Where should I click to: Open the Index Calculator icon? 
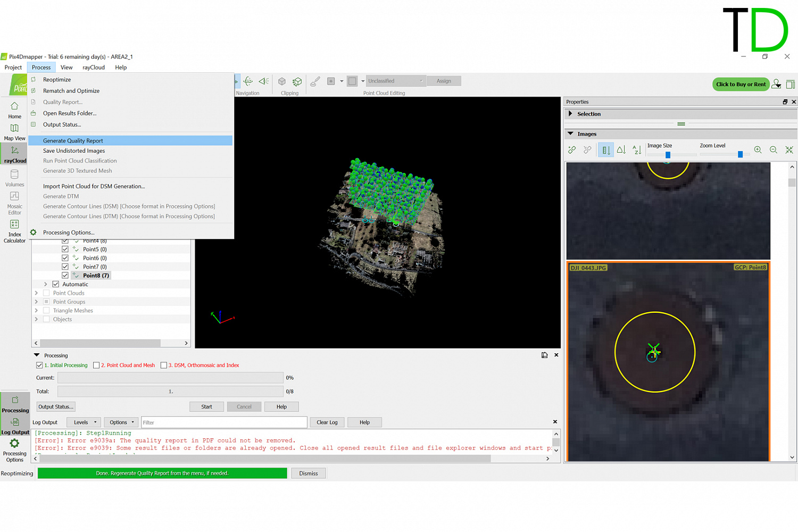(14, 225)
